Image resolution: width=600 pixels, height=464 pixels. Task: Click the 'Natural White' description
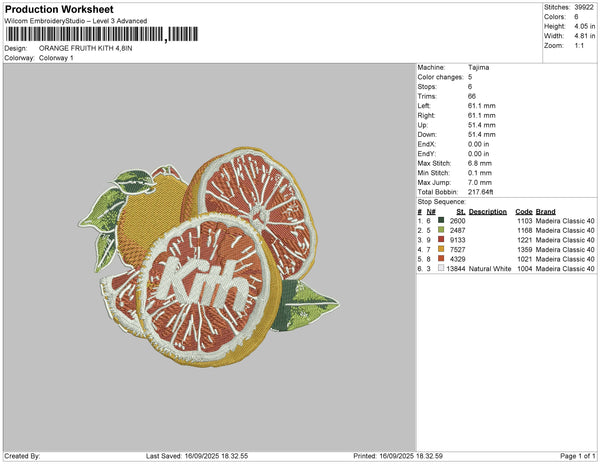click(x=490, y=269)
